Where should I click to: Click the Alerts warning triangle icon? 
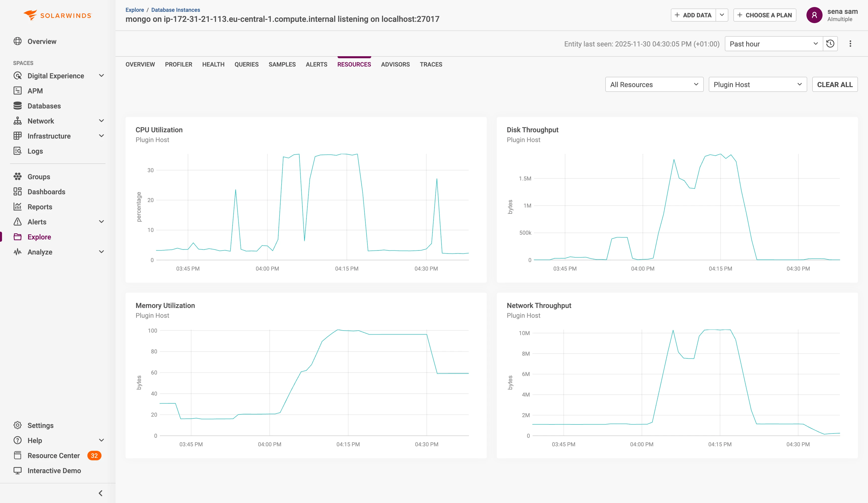pyautogui.click(x=18, y=222)
